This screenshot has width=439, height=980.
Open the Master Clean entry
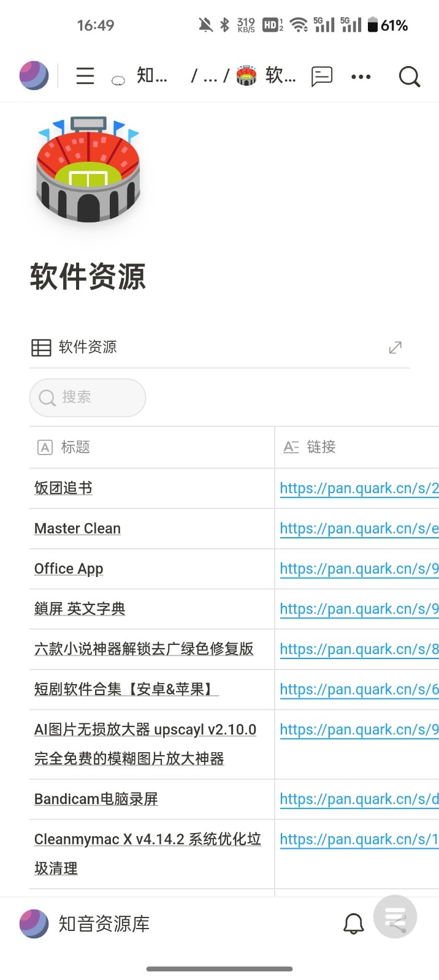(x=77, y=529)
